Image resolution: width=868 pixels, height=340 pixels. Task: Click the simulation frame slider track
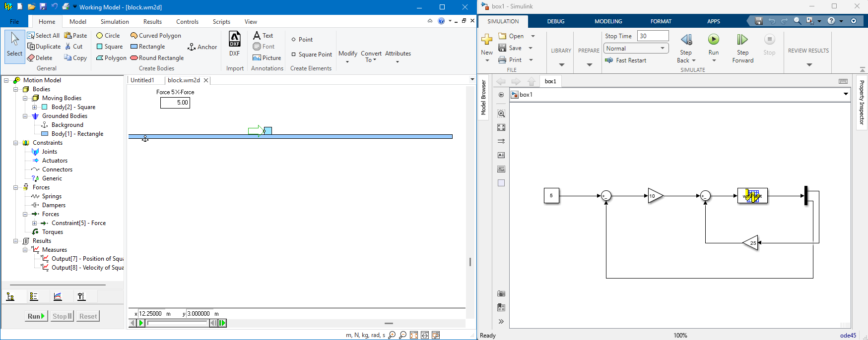(177, 323)
